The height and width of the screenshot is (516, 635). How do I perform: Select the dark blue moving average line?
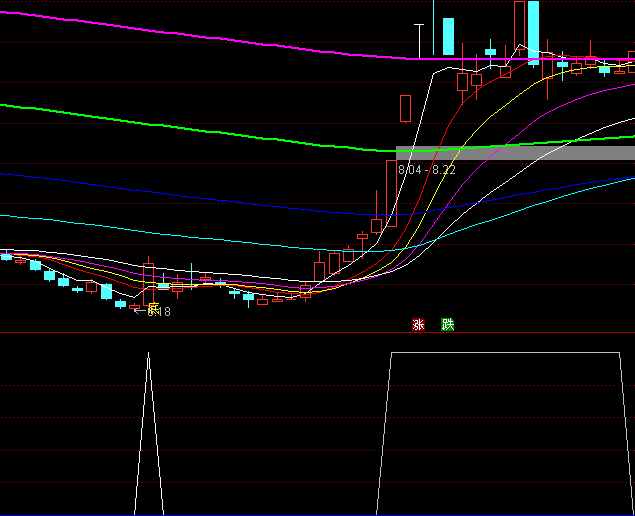pos(150,188)
